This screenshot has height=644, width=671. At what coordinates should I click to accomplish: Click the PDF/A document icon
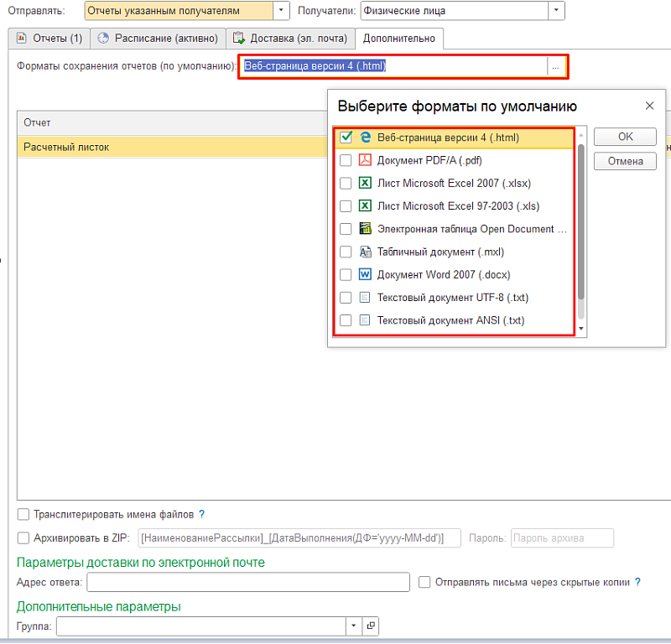[x=365, y=160]
